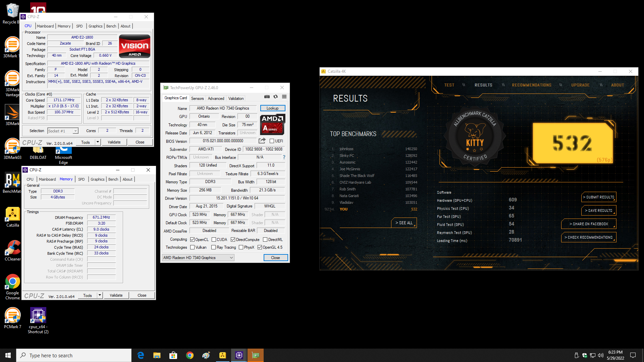Switch to CPU-Z taskbar button
This screenshot has height=362, width=644.
[x=239, y=355]
